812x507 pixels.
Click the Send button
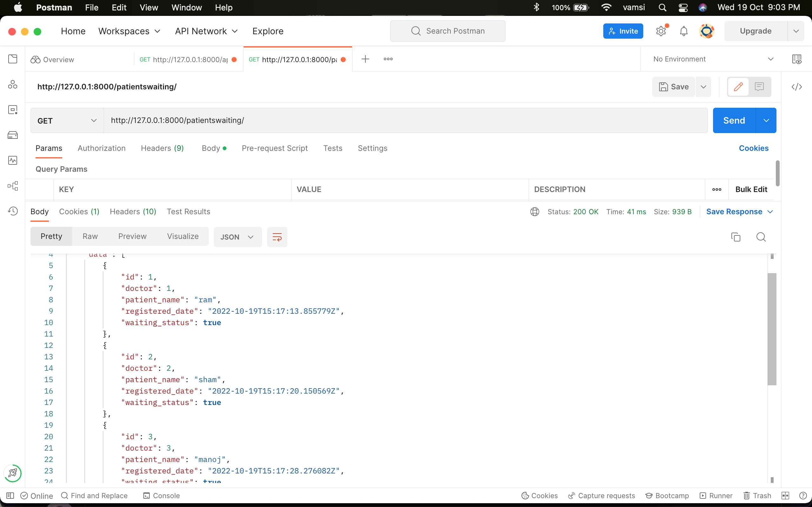[x=734, y=120]
